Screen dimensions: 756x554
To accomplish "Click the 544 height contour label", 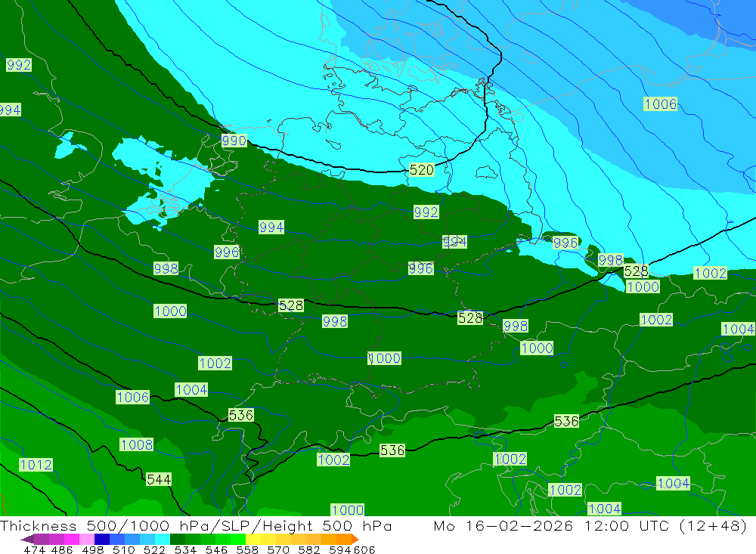I will pos(159,479).
